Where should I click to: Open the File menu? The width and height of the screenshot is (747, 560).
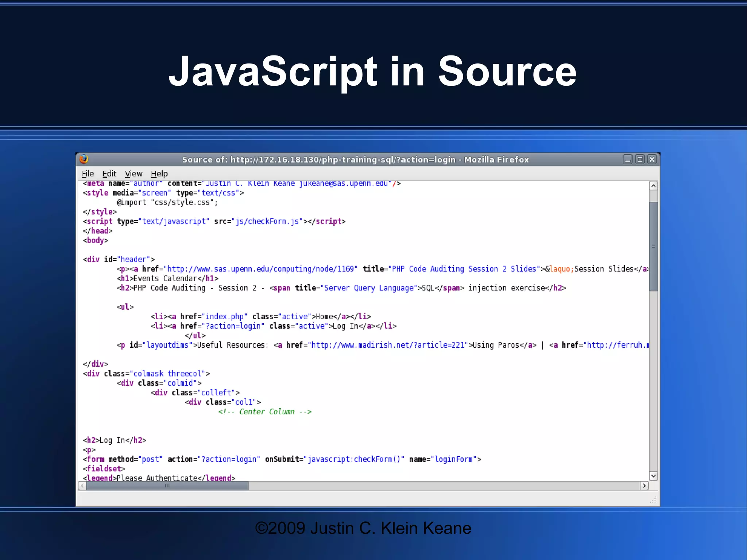(x=88, y=174)
